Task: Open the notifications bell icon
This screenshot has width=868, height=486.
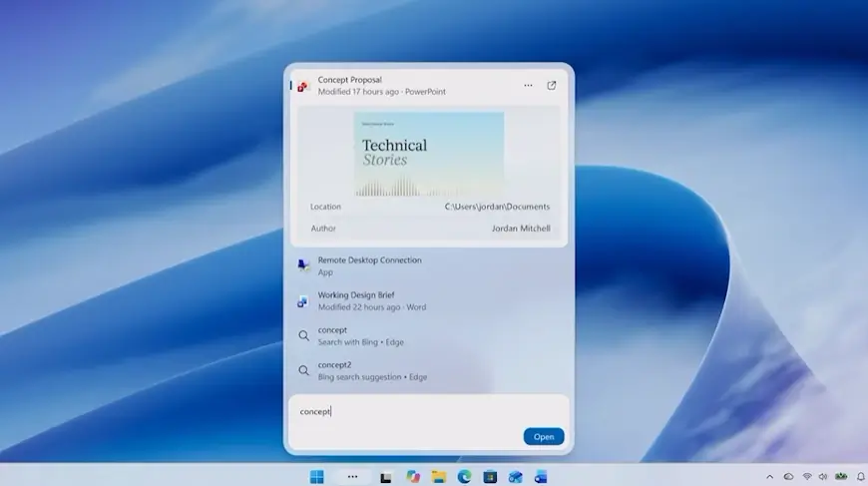Action: [x=861, y=477]
